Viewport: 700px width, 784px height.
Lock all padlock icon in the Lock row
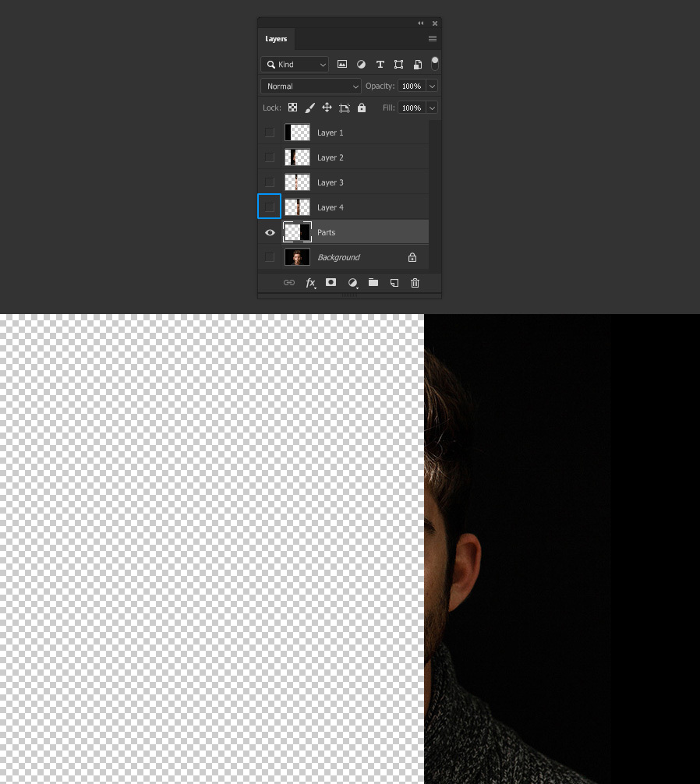coord(362,108)
